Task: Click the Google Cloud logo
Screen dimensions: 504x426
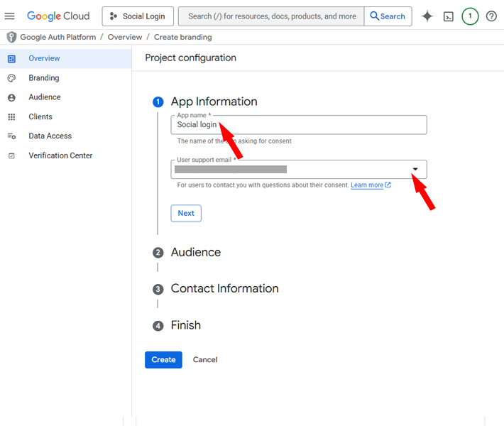Action: point(58,16)
